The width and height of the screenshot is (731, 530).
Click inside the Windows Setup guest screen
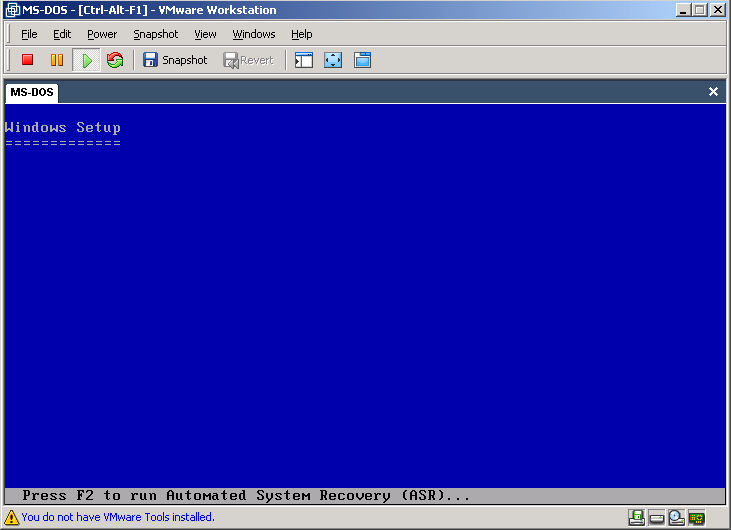pyautogui.click(x=365, y=303)
